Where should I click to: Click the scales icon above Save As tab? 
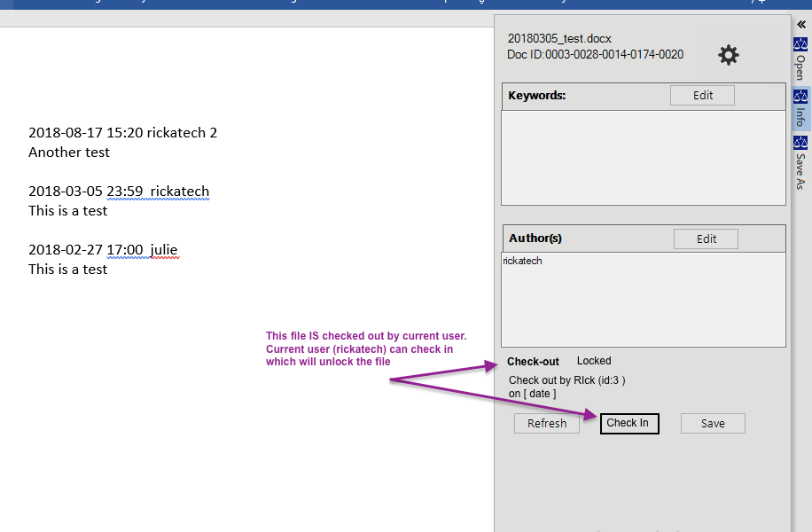click(x=800, y=143)
